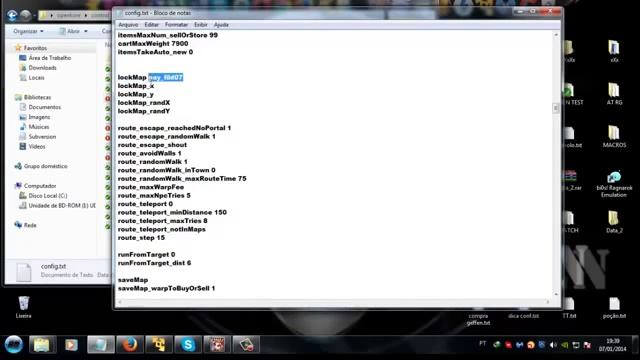Click the Notepad vertical scrollbar thumb
This screenshot has height=360, width=640.
556,108
